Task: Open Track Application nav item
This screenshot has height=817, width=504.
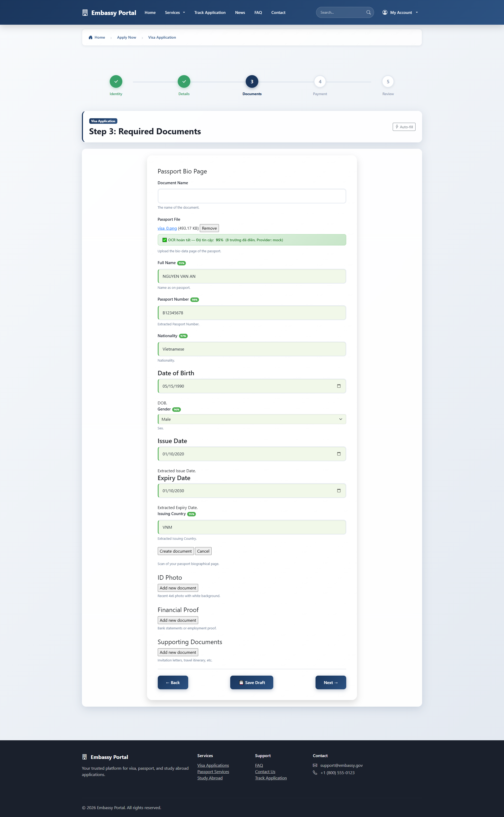Action: coord(210,13)
